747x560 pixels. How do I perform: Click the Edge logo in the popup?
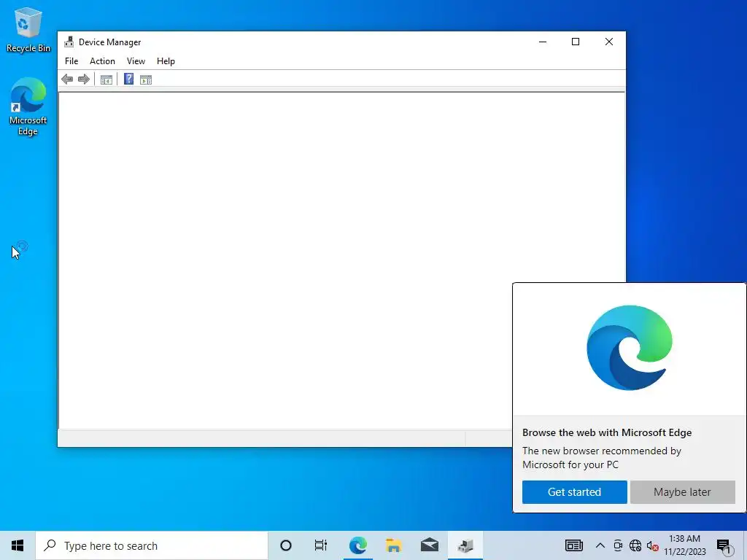630,348
